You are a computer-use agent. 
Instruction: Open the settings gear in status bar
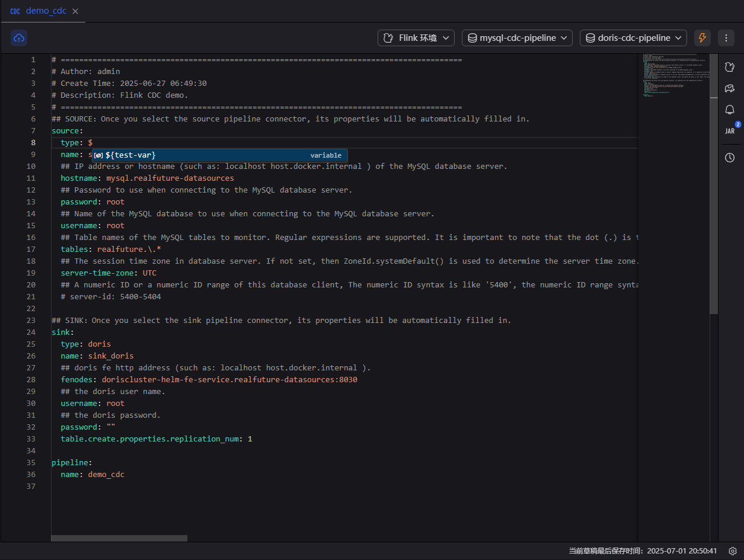[733, 551]
